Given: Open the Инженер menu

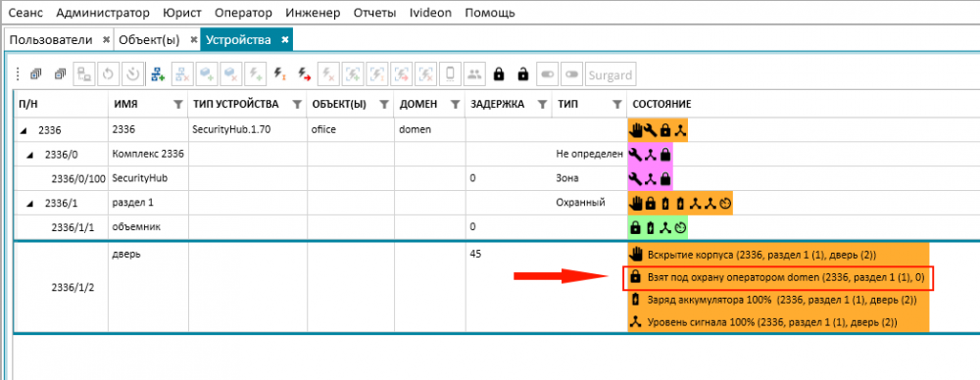Looking at the screenshot, I should click(315, 13).
